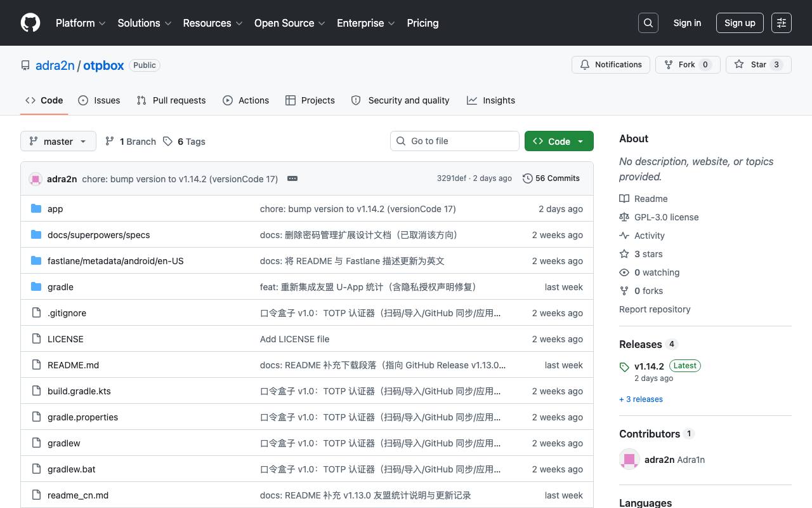Open the 56 Commits history
The image size is (812, 508).
551,178
